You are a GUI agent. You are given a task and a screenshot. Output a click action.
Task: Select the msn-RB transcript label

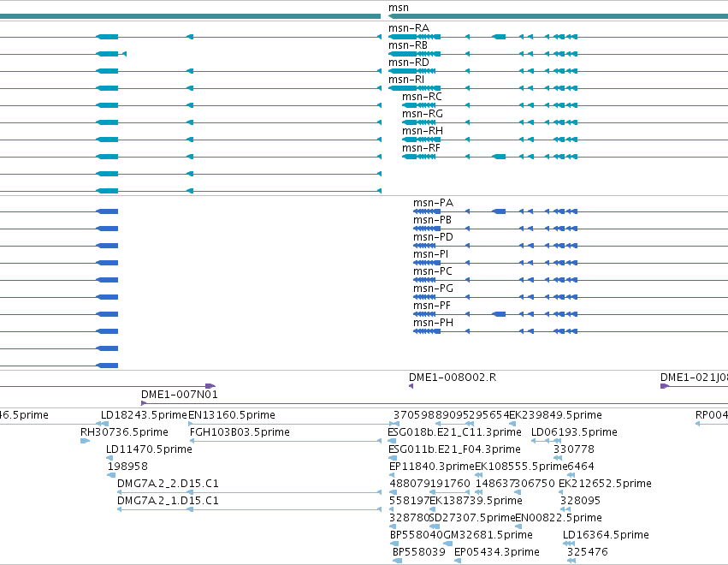[408, 45]
